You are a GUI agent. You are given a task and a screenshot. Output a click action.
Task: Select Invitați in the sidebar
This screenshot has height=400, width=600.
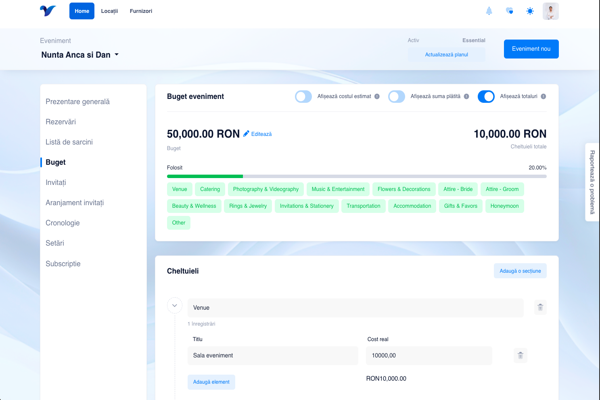[x=56, y=182]
